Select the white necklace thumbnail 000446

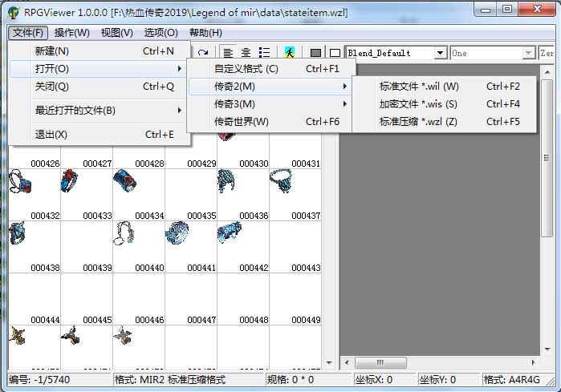click(x=124, y=233)
